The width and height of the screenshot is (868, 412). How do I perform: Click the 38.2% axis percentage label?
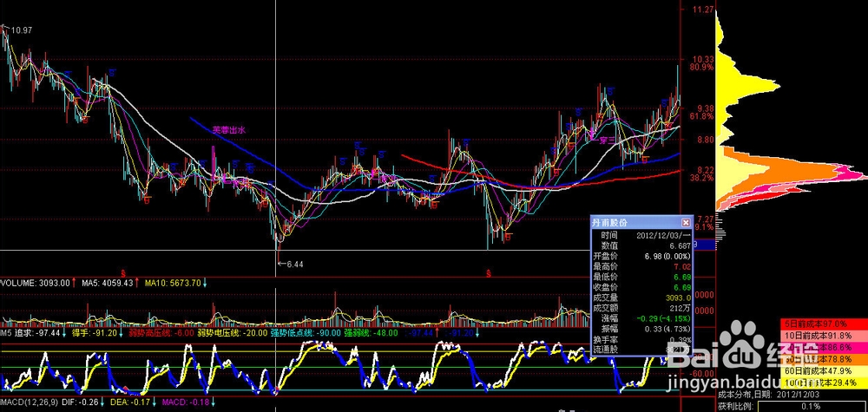coord(702,178)
